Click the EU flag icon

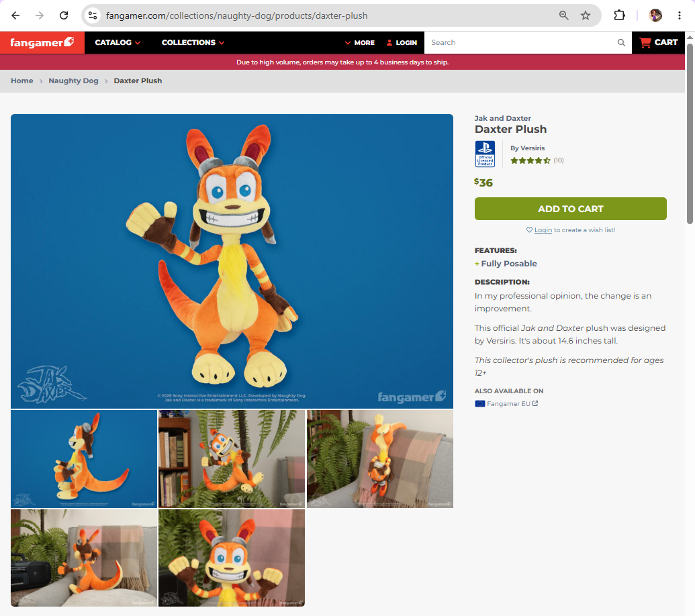[x=479, y=403]
